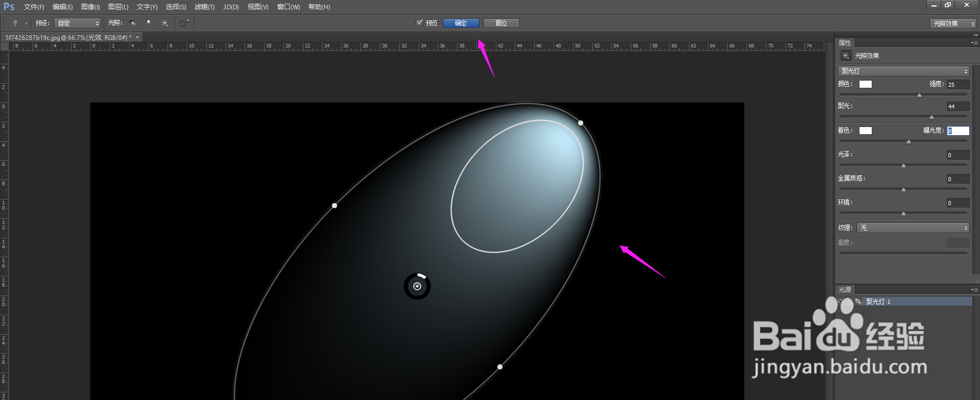This screenshot has width=980, height=400.
Task: Open the 光照效果 workspace dropdown
Action: pyautogui.click(x=953, y=23)
